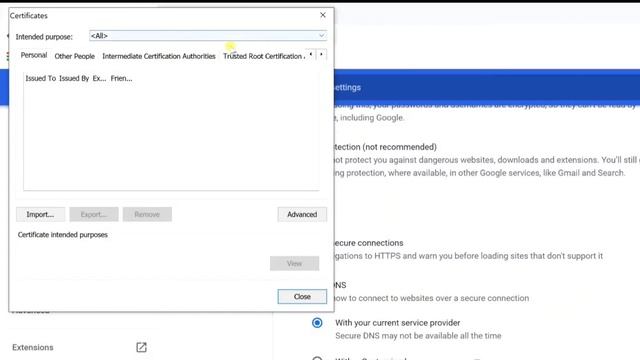This screenshot has width=640, height=360.
Task: Dismiss Certificates dialog via X icon
Action: pyautogui.click(x=323, y=15)
